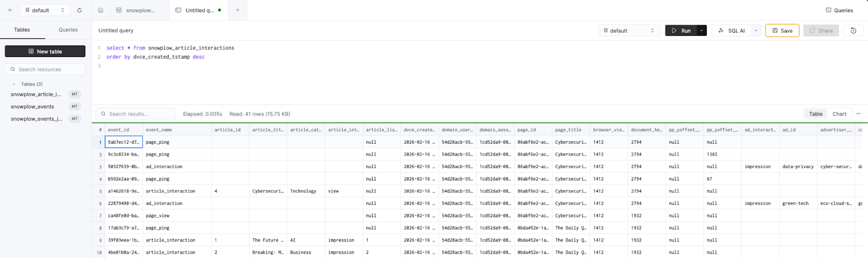This screenshot has width=868, height=258.
Task: Click the page_title column header
Action: [x=571, y=130]
